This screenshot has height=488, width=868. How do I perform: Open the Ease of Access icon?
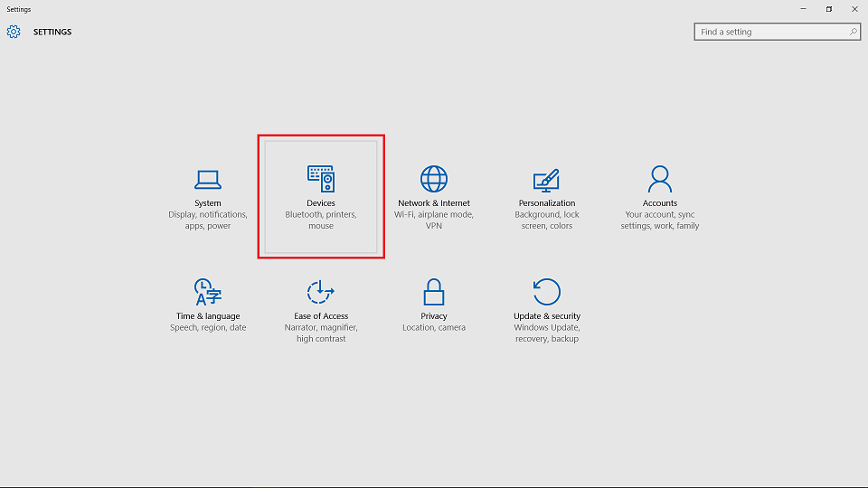(x=320, y=292)
